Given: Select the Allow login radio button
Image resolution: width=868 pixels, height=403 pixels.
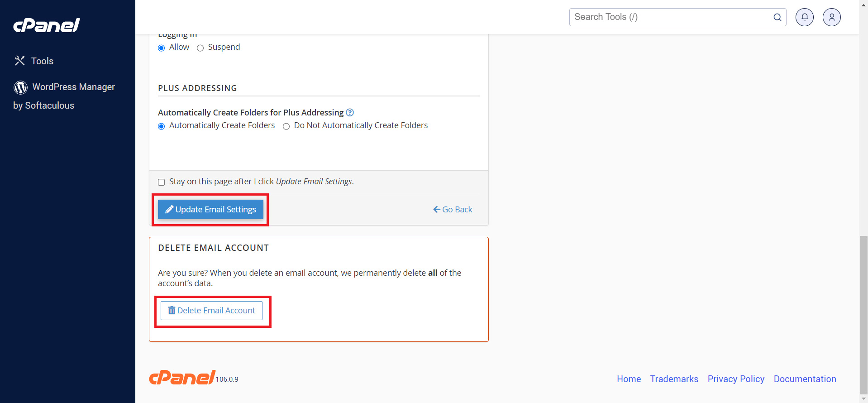Looking at the screenshot, I should tap(161, 48).
